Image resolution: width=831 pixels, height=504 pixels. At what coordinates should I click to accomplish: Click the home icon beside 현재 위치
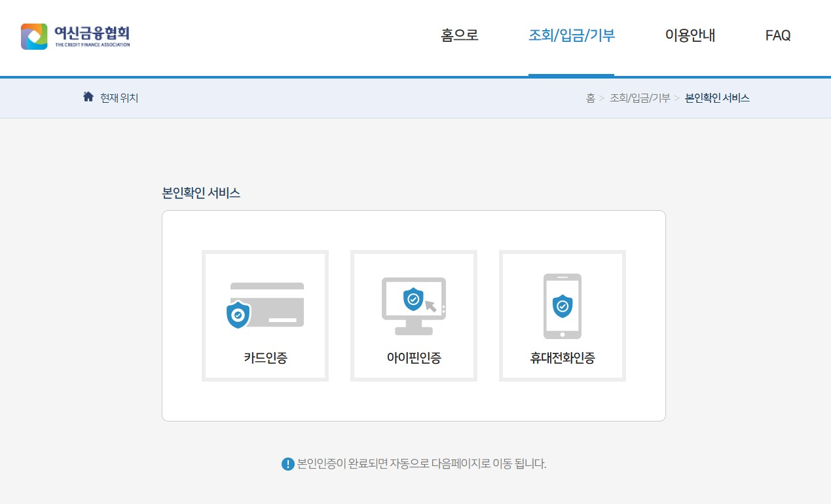pos(88,97)
